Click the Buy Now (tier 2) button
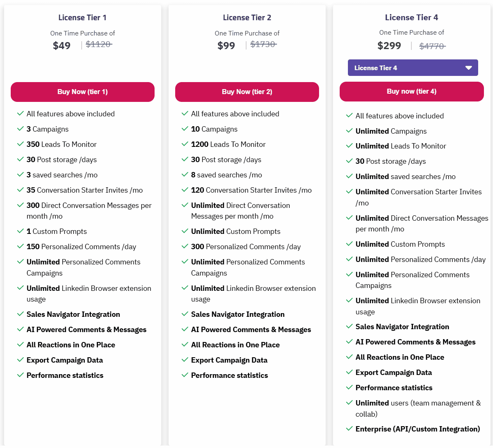This screenshot has width=493, height=448. tap(247, 92)
